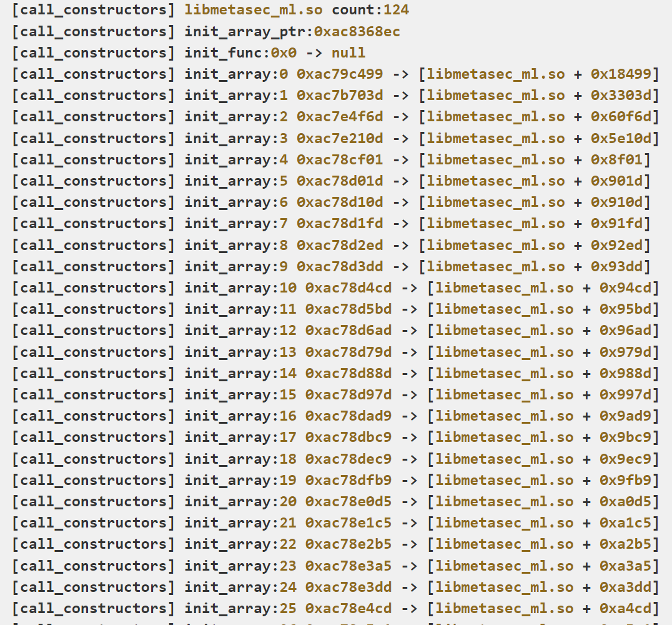Click the init_func value 0x0
This screenshot has height=625, width=672.
[x=284, y=52]
